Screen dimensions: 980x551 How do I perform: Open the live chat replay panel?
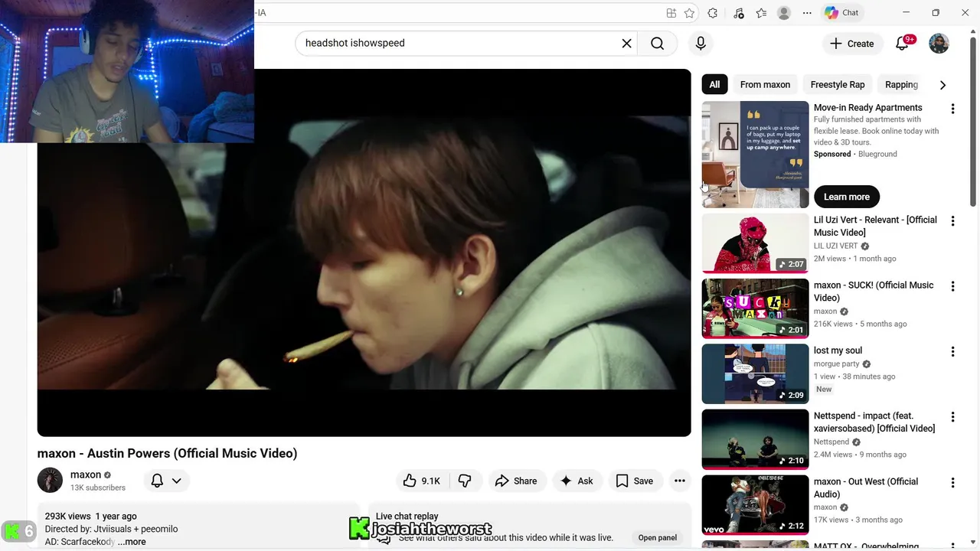point(658,537)
